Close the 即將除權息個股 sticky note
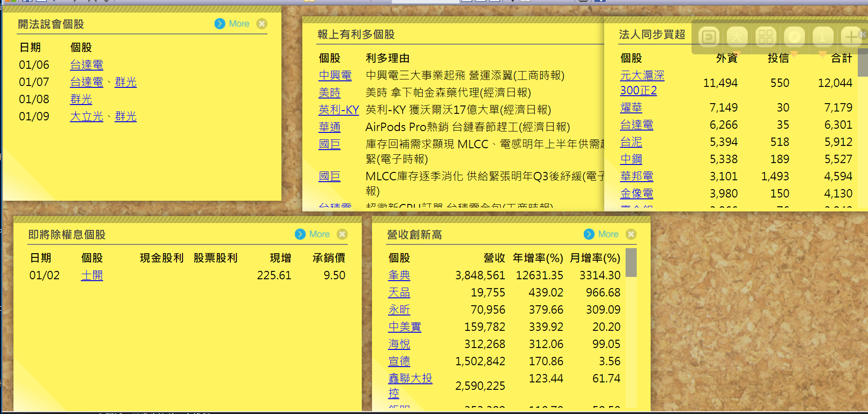 (342, 234)
